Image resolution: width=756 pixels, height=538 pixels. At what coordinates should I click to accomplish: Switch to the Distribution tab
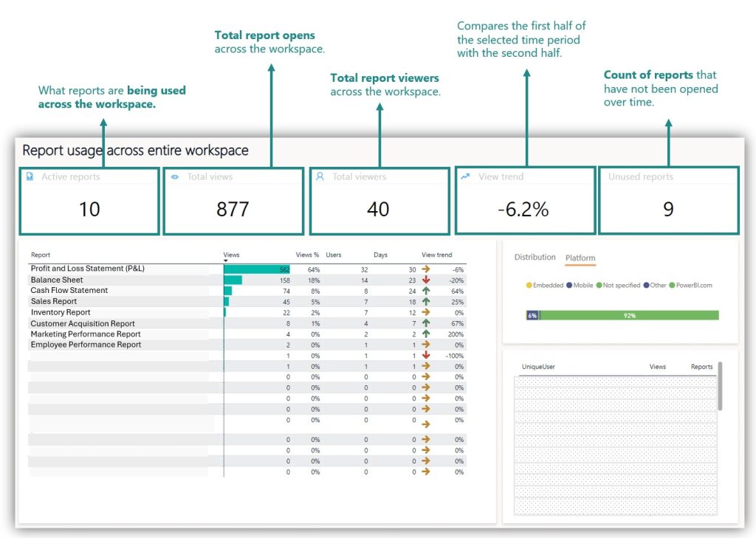(534, 258)
